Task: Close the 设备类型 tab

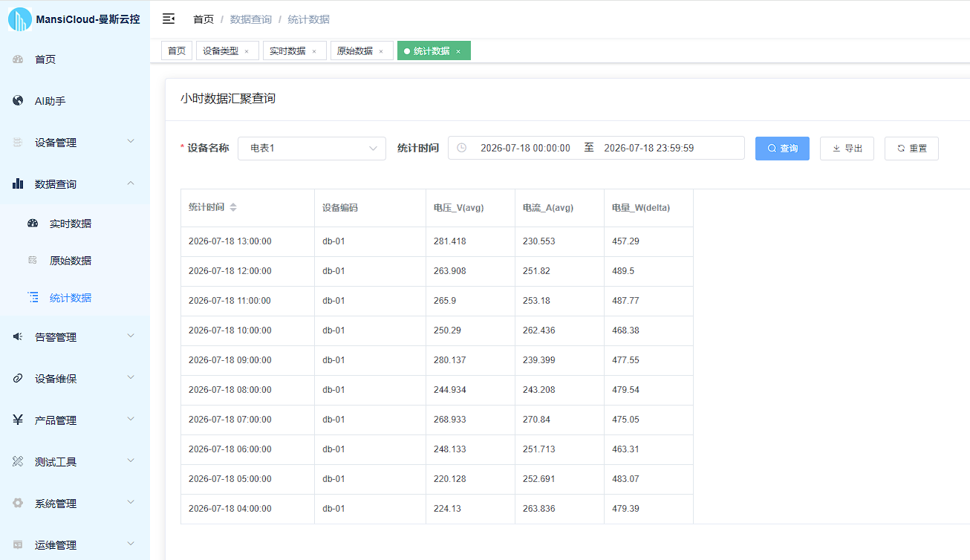Action: (247, 51)
